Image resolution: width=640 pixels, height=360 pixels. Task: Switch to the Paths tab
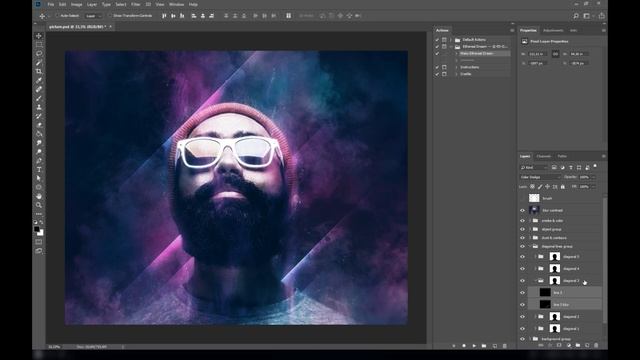coord(562,156)
